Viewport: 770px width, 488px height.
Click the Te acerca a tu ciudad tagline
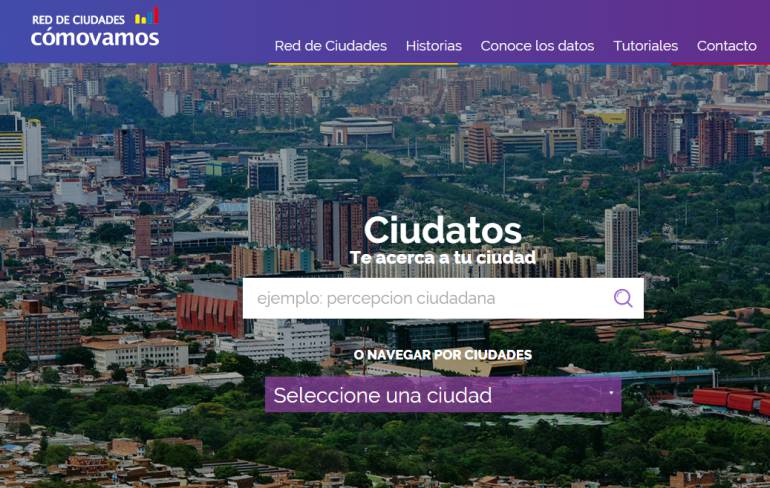point(442,257)
